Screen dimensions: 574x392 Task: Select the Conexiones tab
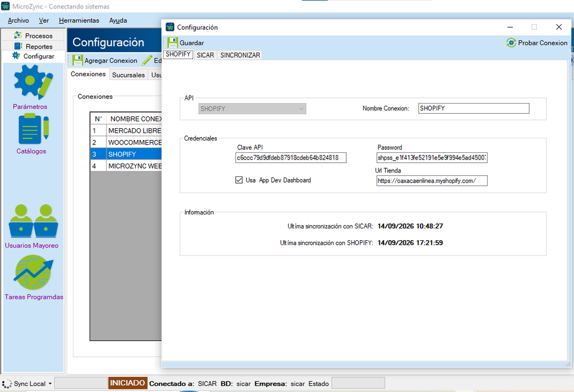[x=88, y=74]
